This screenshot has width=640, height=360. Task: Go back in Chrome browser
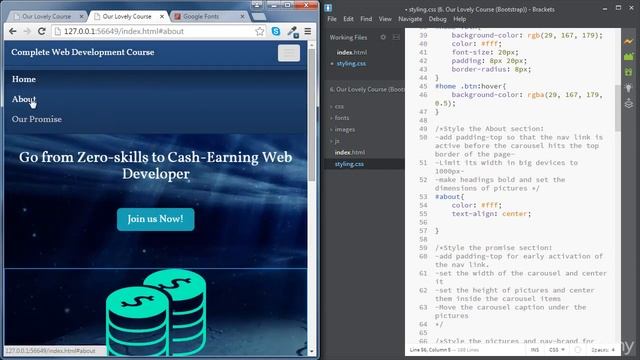13,31
